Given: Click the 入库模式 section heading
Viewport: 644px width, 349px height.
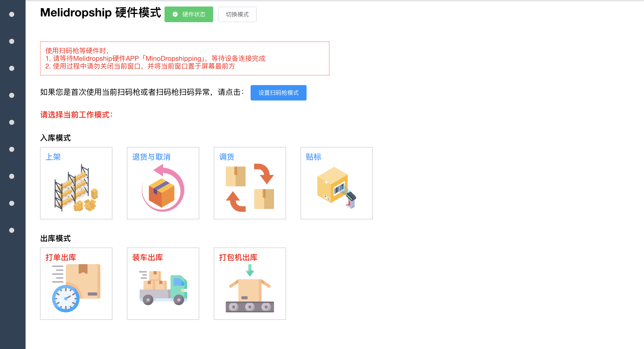Looking at the screenshot, I should [55, 138].
